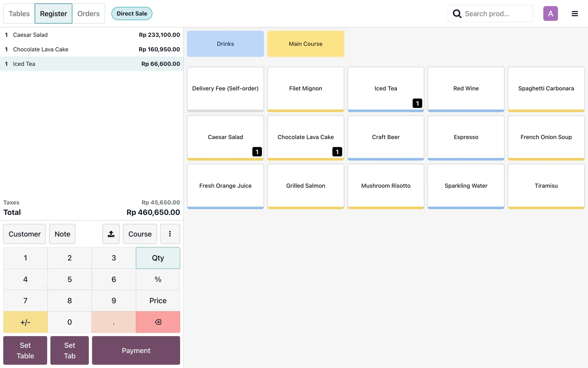Switch to the Tables tab
This screenshot has height=368, width=588.
[x=19, y=13]
